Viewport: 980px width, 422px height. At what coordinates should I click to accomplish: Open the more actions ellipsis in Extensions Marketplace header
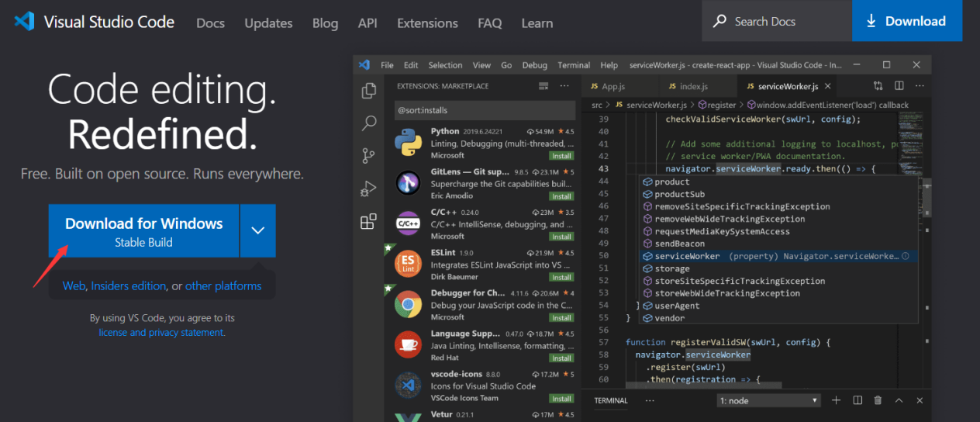point(564,86)
